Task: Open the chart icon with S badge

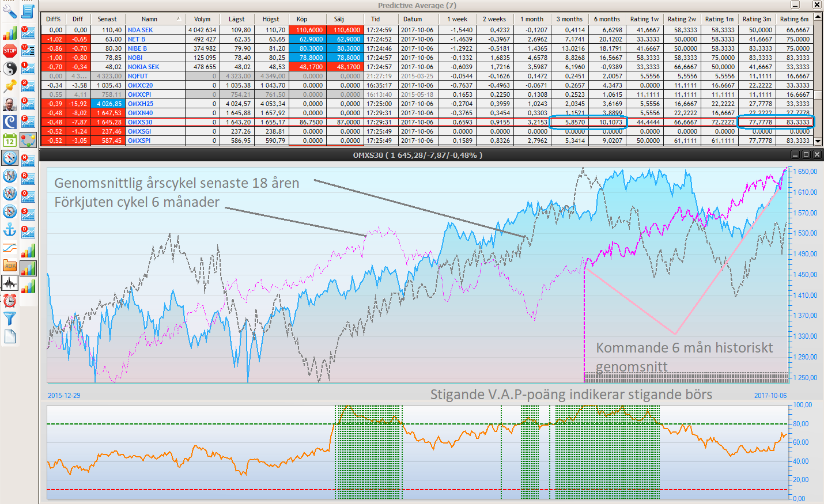Action: pyautogui.click(x=28, y=214)
